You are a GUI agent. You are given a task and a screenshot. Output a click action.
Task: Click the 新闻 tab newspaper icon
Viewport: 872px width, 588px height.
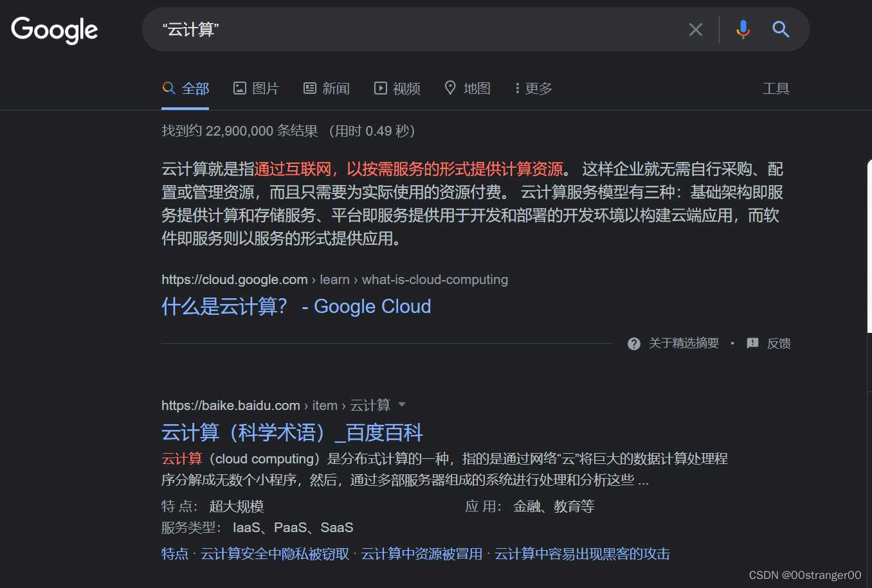coord(310,88)
